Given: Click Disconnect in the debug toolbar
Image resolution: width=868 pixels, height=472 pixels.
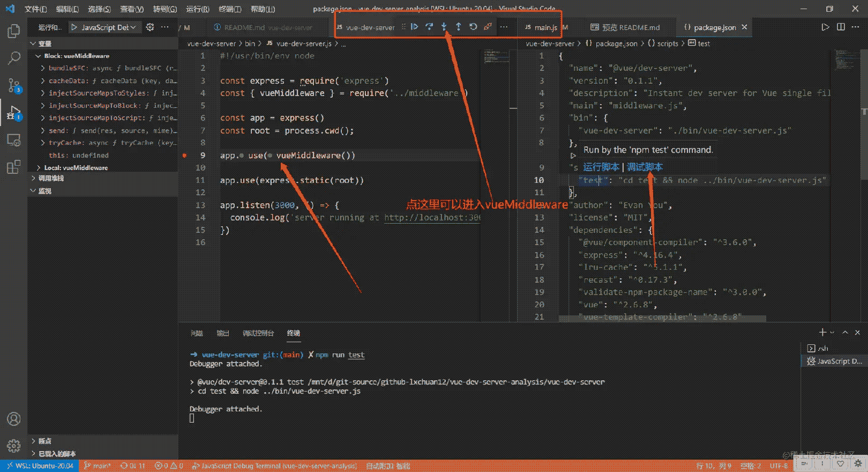Looking at the screenshot, I should coord(488,27).
